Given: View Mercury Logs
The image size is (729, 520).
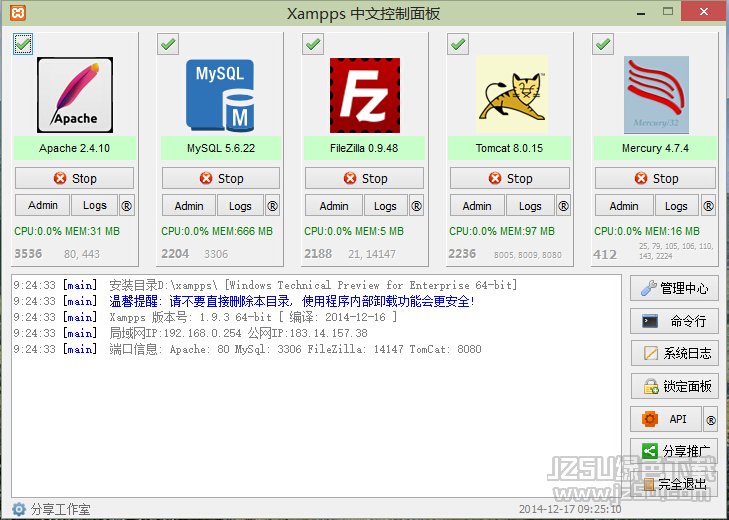Looking at the screenshot, I should [676, 206].
